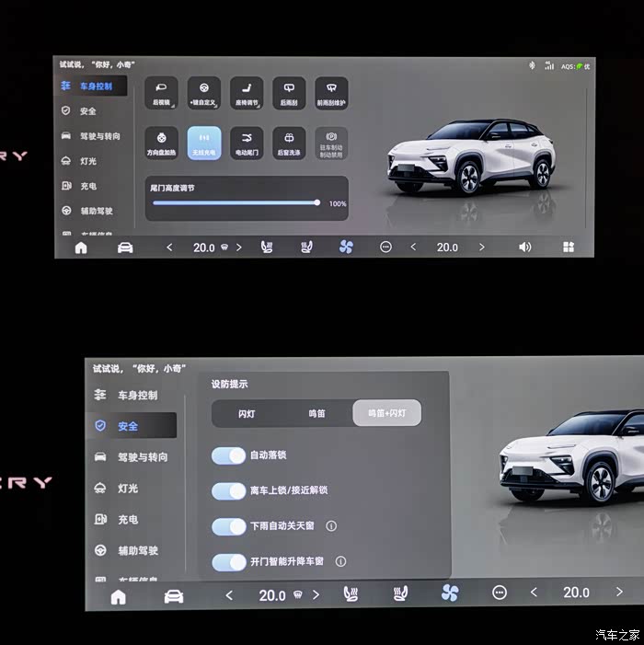The height and width of the screenshot is (645, 644).
Task: Activate the rear wiper (后雨刮)
Action: [x=289, y=94]
